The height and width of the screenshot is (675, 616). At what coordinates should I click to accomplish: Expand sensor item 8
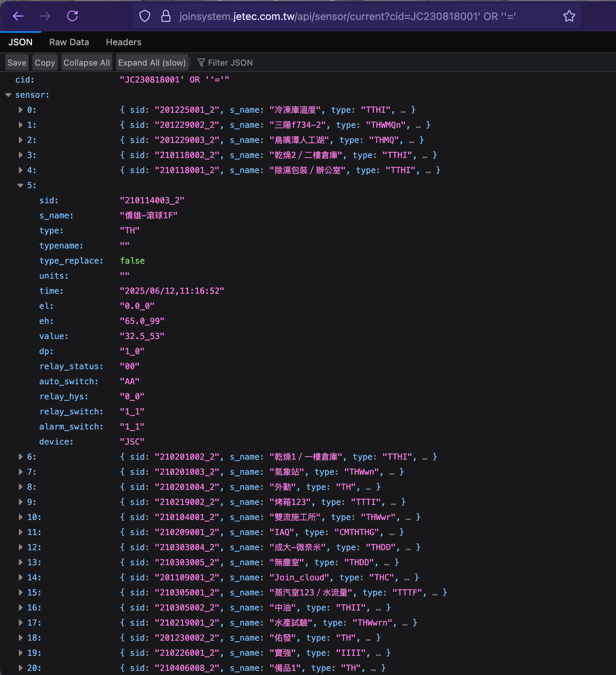tap(21, 487)
